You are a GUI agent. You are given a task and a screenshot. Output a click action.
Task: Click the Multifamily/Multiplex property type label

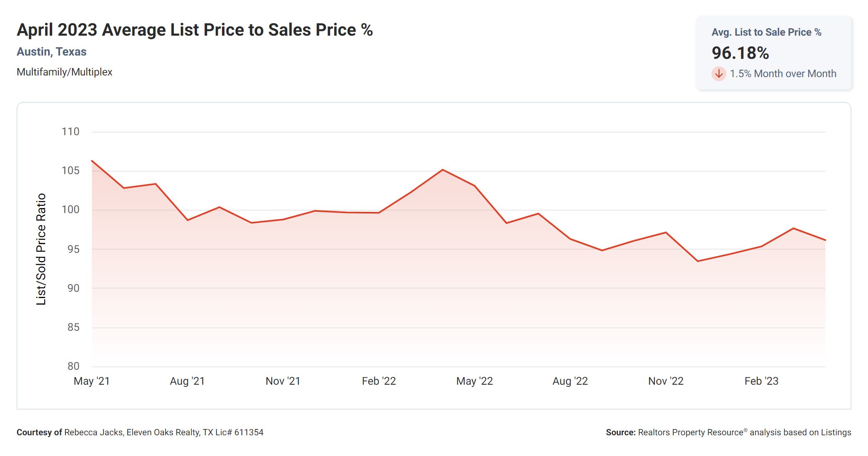[65, 72]
